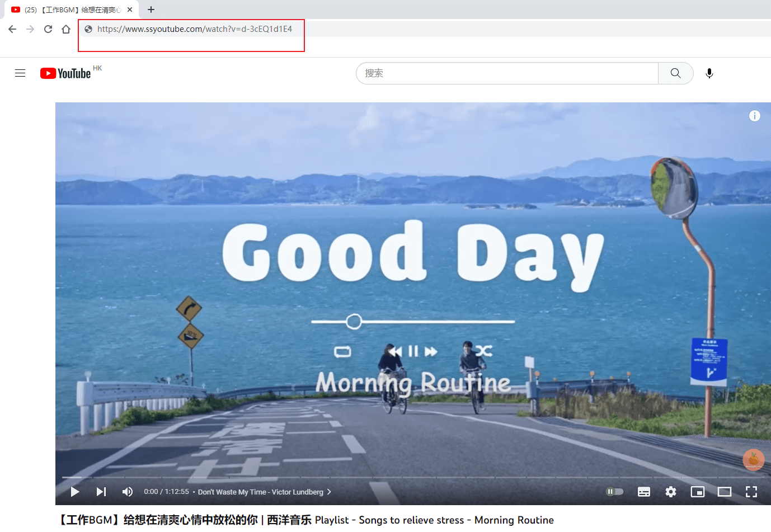The width and height of the screenshot is (771, 532).
Task: Open the YouTube hamburger menu
Action: (20, 73)
